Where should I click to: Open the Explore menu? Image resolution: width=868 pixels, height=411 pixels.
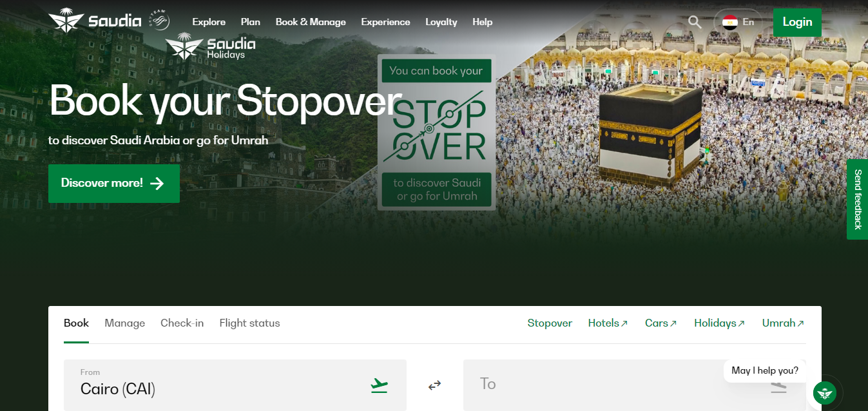(x=209, y=22)
